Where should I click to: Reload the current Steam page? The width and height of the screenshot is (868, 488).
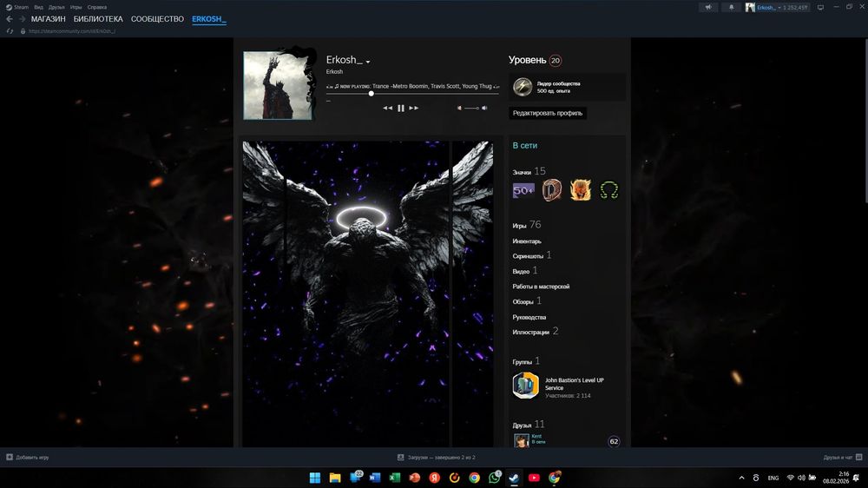tap(10, 31)
